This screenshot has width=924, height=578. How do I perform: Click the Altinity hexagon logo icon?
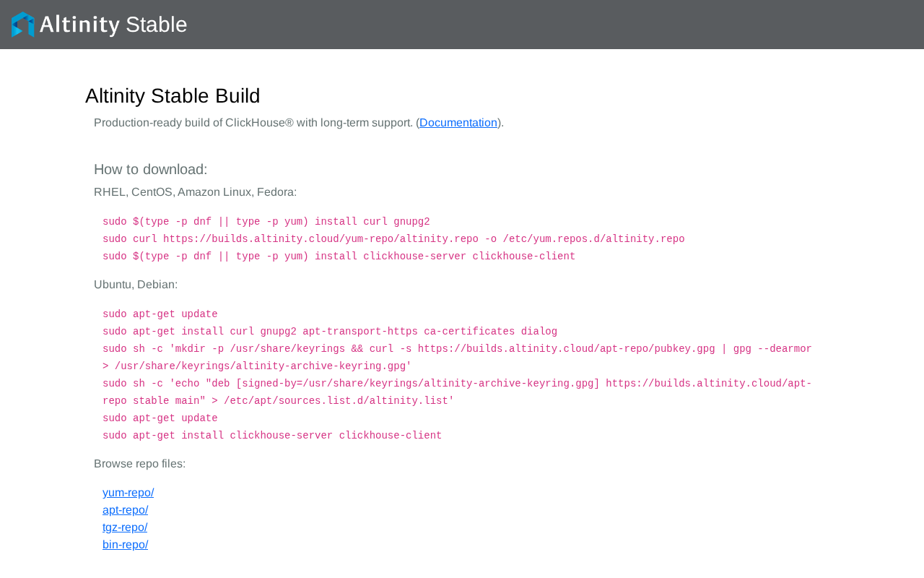point(23,25)
